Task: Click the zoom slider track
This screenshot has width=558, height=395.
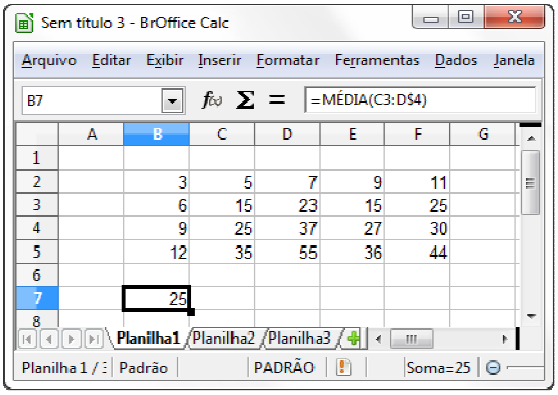Action: click(x=525, y=367)
